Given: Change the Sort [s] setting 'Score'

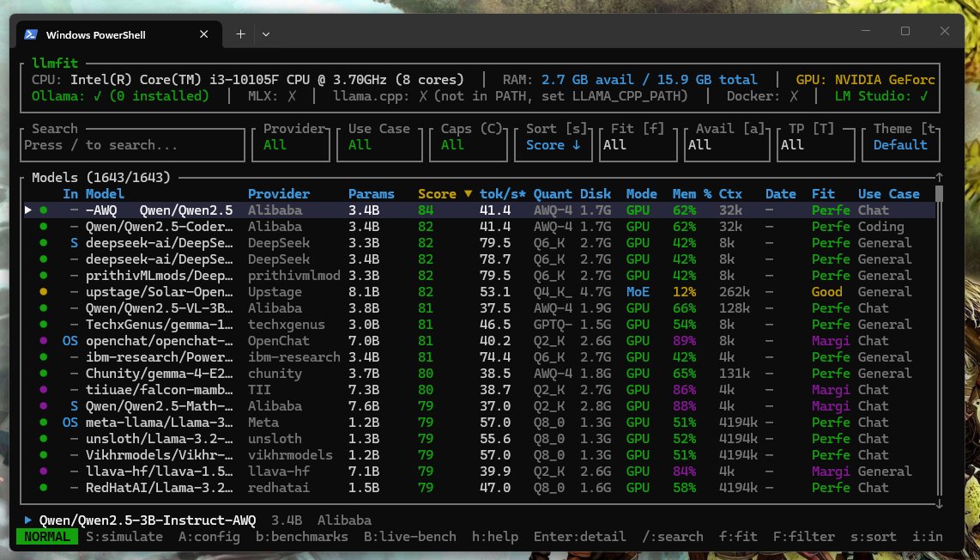Looking at the screenshot, I should (554, 145).
